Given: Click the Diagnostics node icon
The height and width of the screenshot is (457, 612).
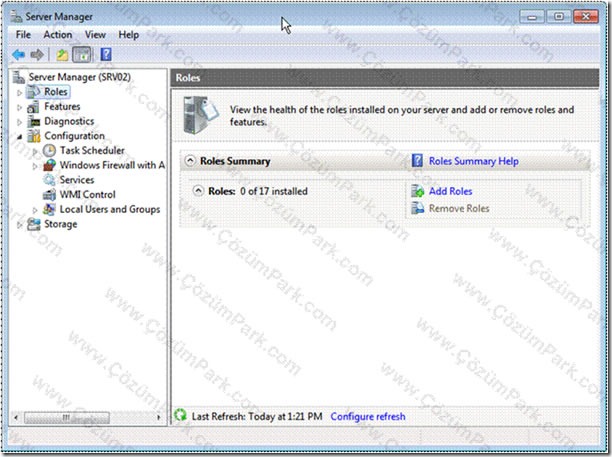Looking at the screenshot, I should click(x=34, y=121).
